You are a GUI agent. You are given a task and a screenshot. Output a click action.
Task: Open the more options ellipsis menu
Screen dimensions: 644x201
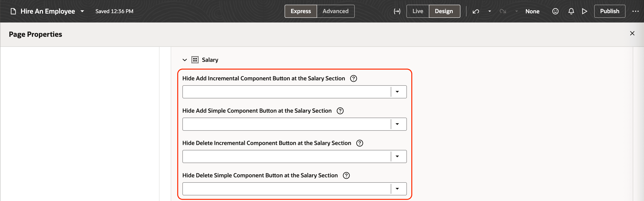pyautogui.click(x=635, y=11)
